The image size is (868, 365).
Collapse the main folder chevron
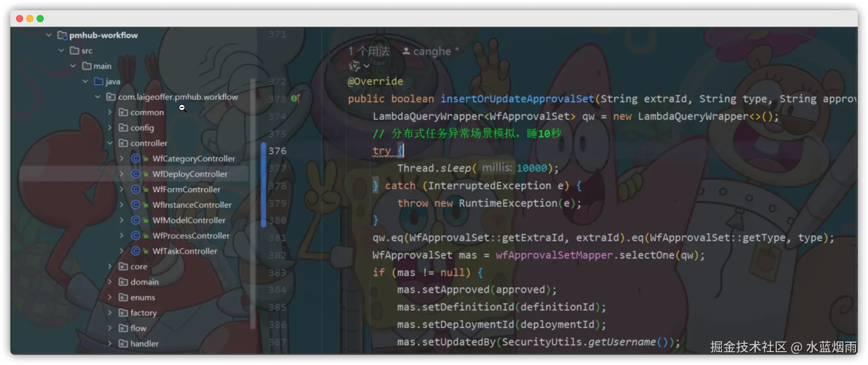click(x=73, y=66)
